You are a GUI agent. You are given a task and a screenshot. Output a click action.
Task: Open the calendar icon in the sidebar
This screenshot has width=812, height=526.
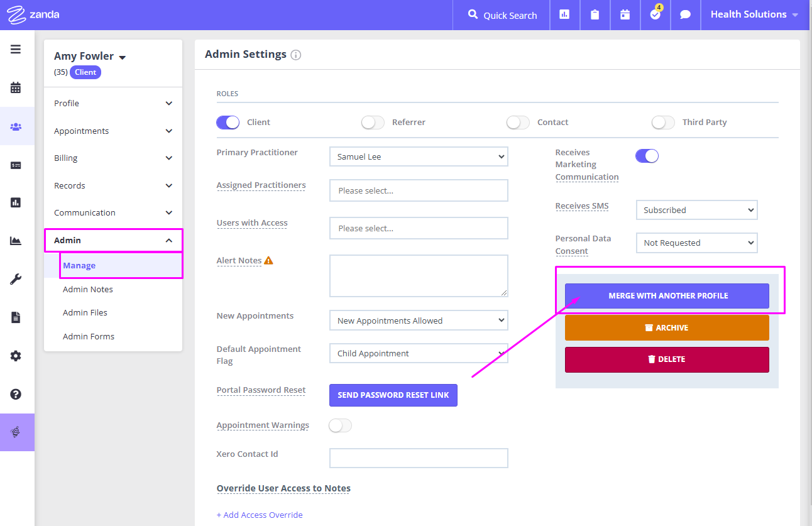click(17, 87)
